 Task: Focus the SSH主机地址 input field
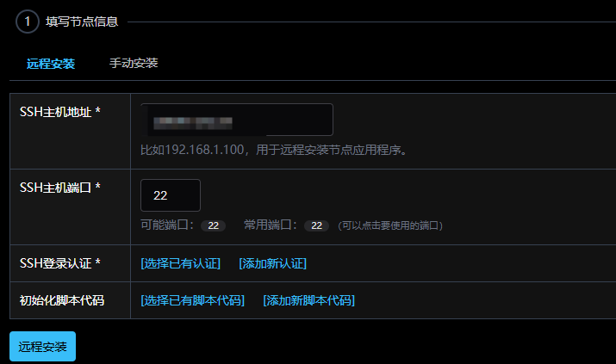(x=237, y=120)
